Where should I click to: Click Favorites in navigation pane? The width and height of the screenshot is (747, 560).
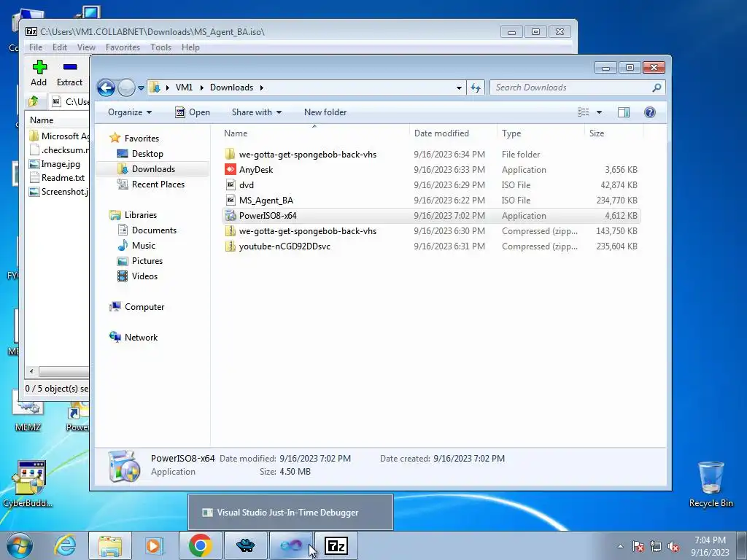142,138
